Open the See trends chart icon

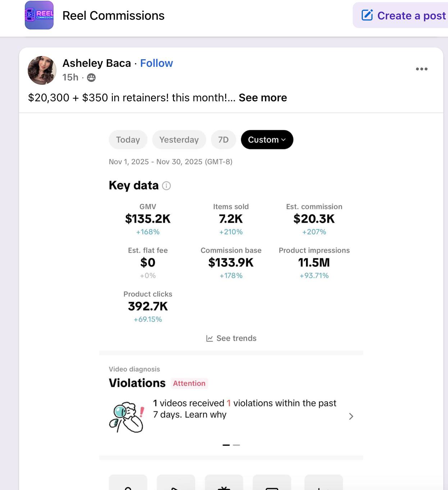[x=210, y=338]
